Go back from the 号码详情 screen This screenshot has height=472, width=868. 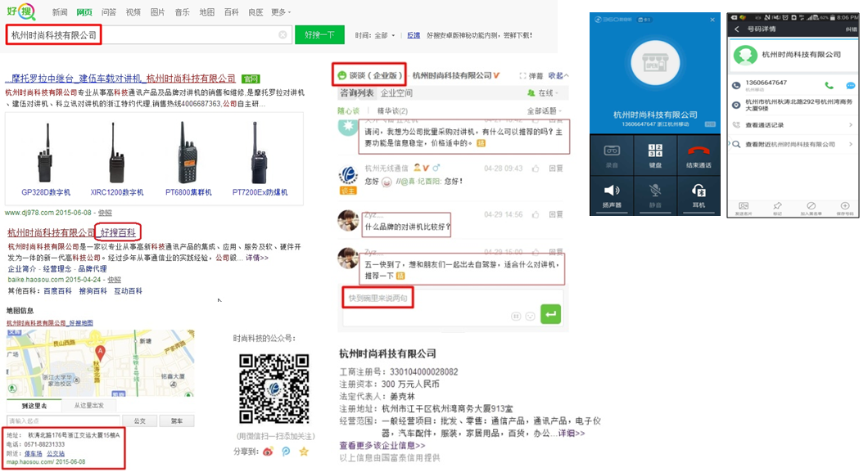click(736, 29)
